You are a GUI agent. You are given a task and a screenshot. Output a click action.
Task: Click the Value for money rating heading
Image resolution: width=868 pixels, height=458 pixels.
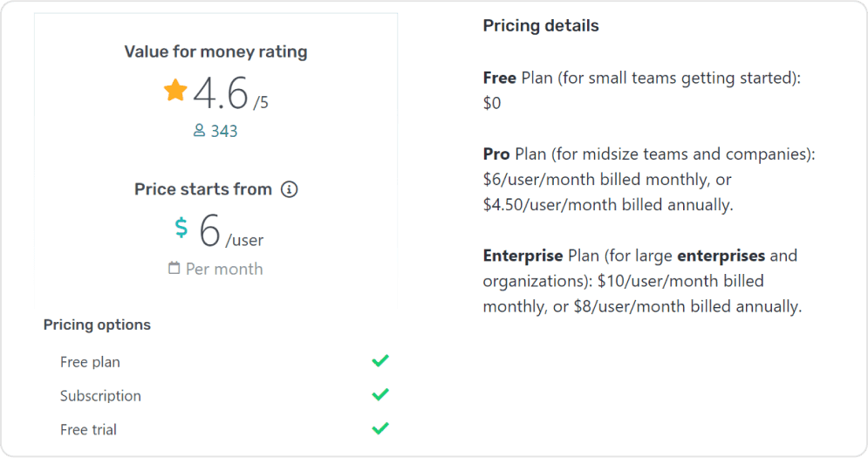click(x=215, y=51)
